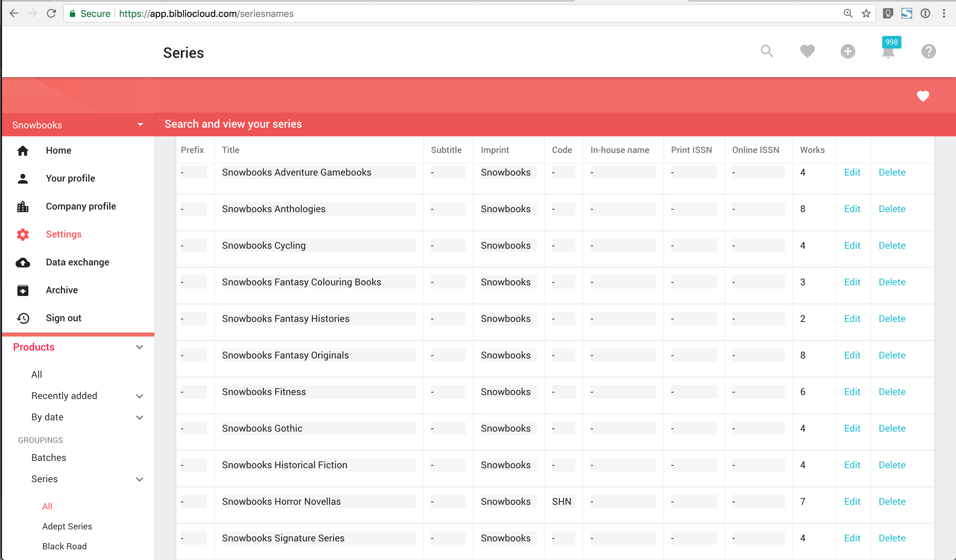Click the Data exchange cloud icon

23,262
